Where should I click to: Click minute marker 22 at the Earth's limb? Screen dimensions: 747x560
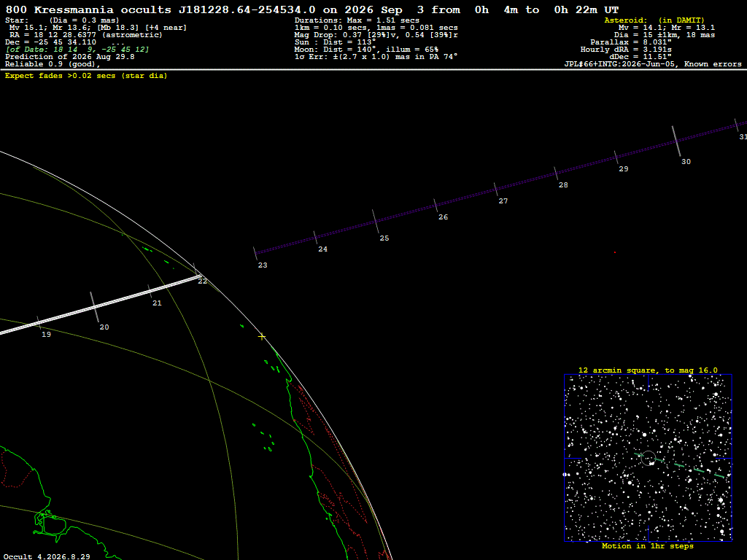click(x=197, y=273)
